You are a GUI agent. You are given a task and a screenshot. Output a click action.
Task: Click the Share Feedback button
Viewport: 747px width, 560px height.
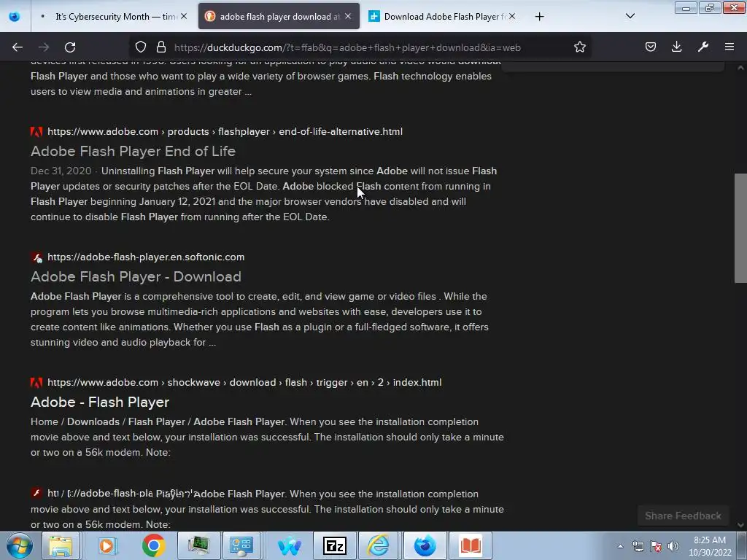(683, 516)
